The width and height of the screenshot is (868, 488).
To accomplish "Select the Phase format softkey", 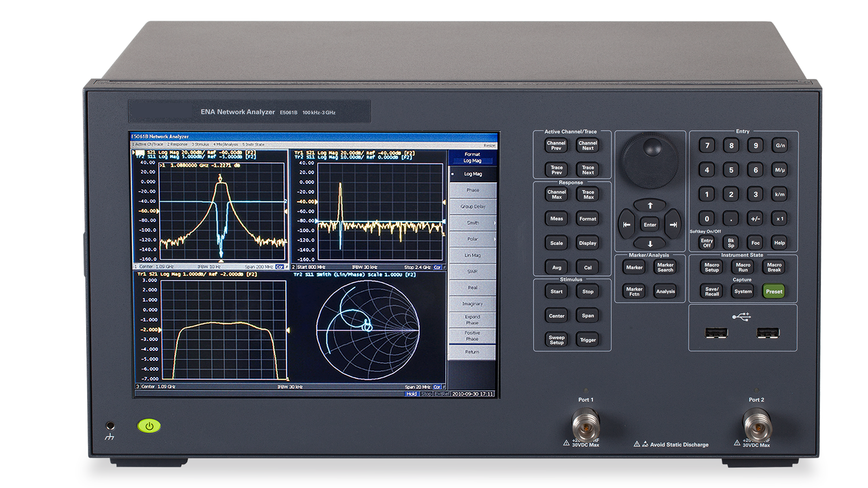I will (473, 190).
